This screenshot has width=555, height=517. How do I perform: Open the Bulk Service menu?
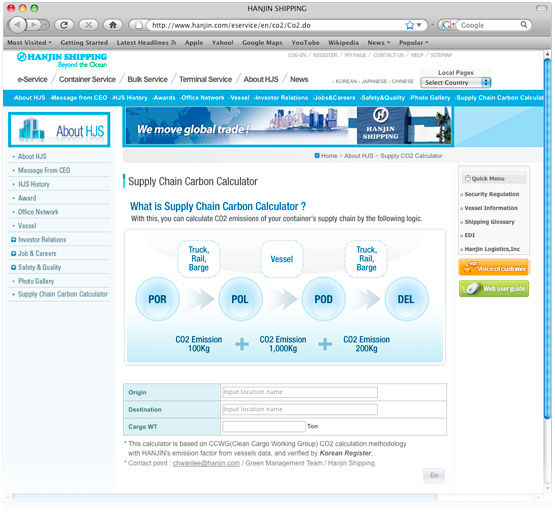point(148,79)
